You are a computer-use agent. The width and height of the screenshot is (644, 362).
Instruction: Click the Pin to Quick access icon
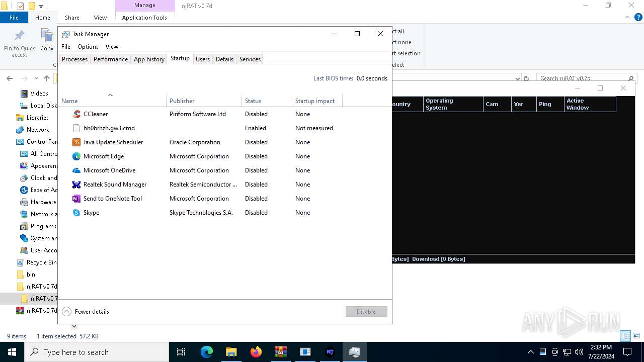[x=20, y=36]
